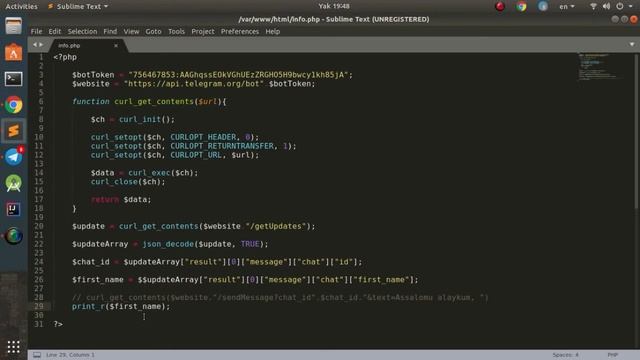The width and height of the screenshot is (640, 360).
Task: Click the Activities button
Action: tap(21, 6)
